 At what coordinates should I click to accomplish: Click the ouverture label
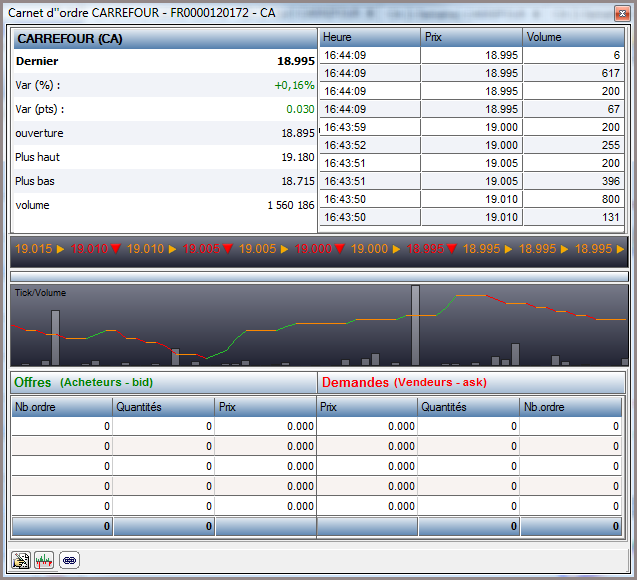pyautogui.click(x=39, y=133)
